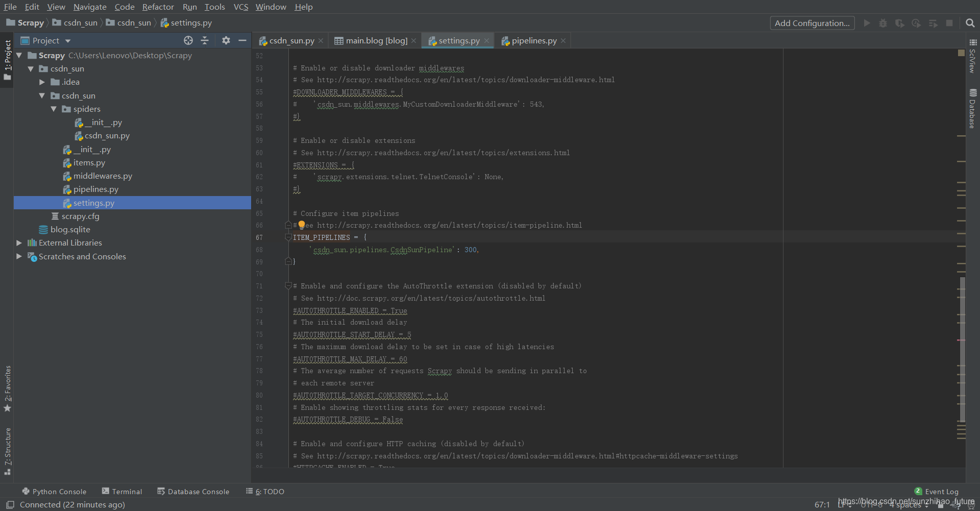The image size is (980, 511).
Task: Click the editor vertical scrollbar thumb
Action: tap(962, 350)
